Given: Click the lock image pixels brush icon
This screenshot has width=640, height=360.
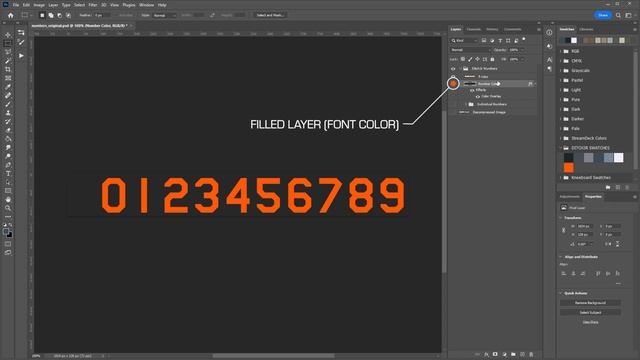Looking at the screenshot, I should tap(470, 59).
